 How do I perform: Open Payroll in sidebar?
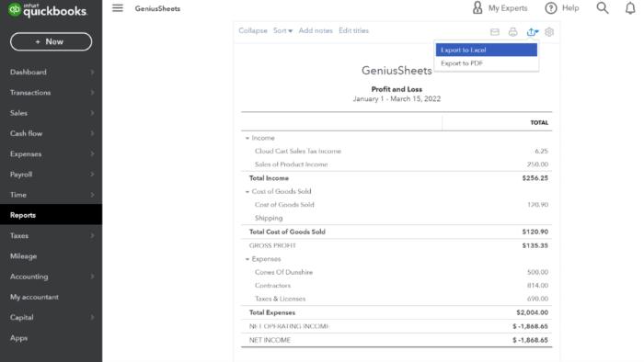pyautogui.click(x=51, y=175)
